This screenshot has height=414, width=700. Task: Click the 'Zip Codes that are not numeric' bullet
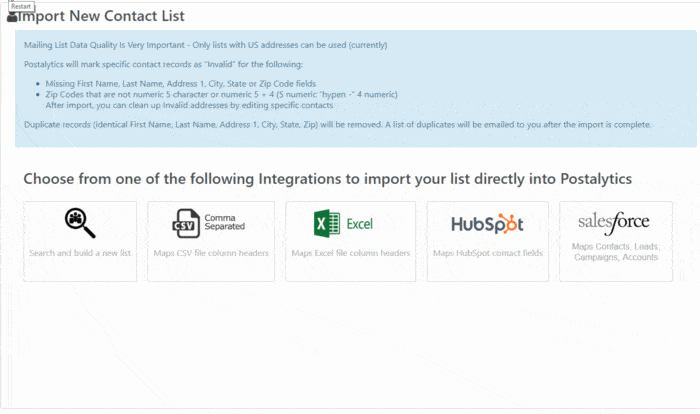tap(221, 94)
